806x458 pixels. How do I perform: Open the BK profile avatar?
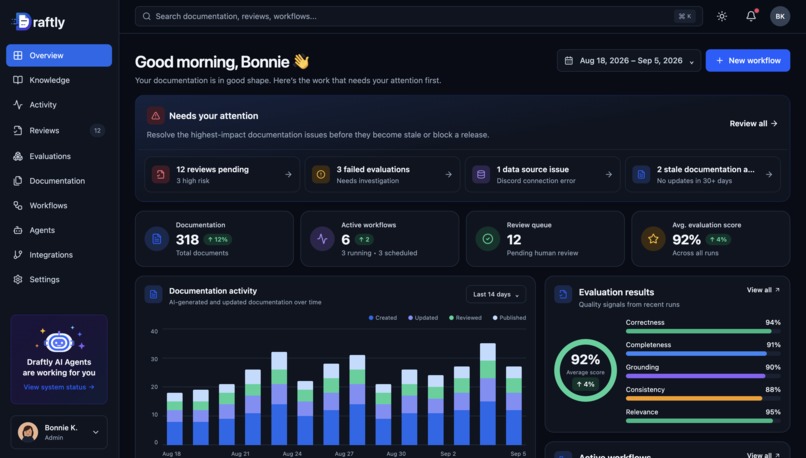click(x=780, y=16)
